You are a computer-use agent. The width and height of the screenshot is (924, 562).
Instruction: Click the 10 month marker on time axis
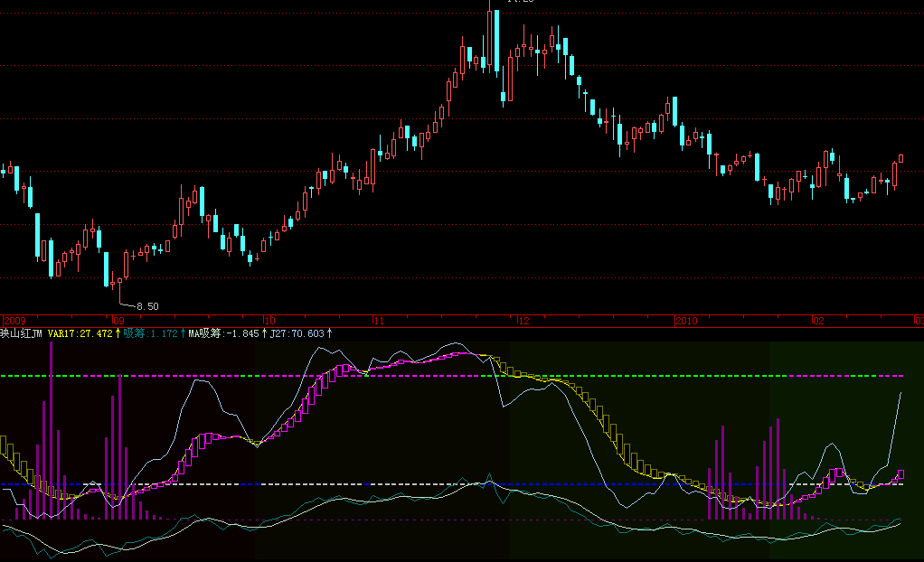point(269,321)
